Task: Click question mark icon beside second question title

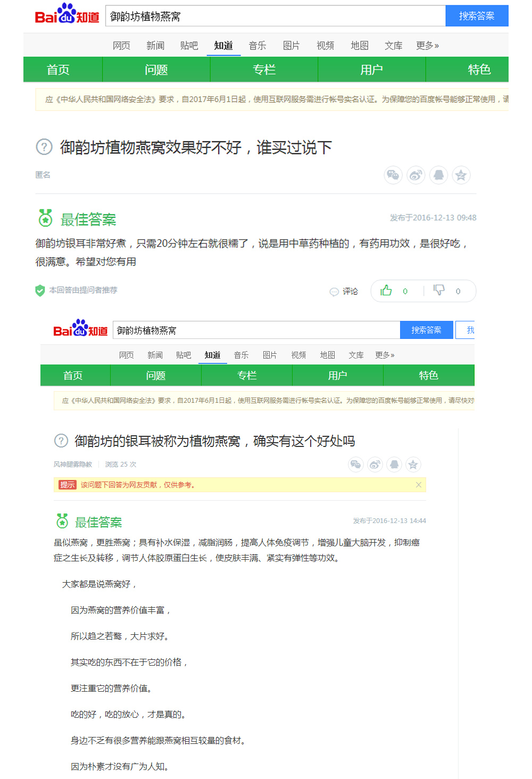Action: pyautogui.click(x=61, y=441)
